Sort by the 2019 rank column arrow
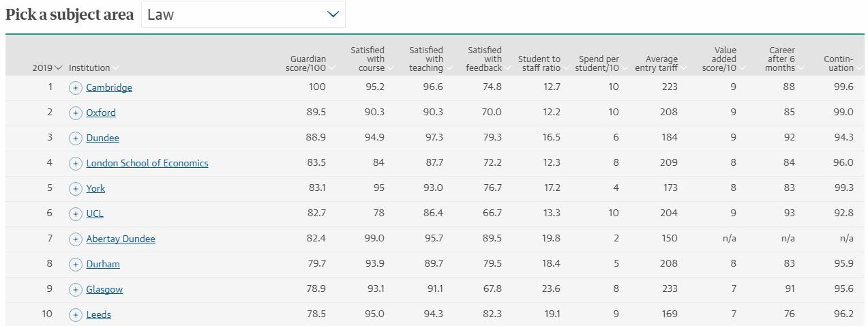This screenshot has height=326, width=868. point(48,68)
